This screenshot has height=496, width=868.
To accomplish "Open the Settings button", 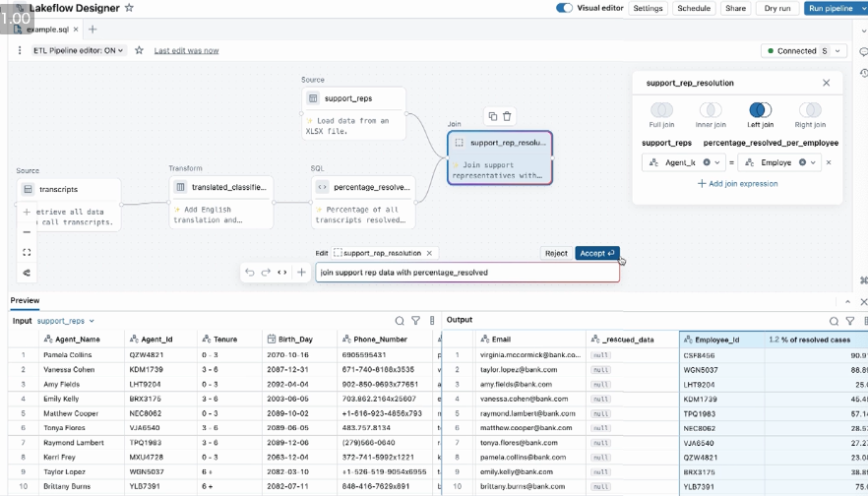I will point(648,8).
